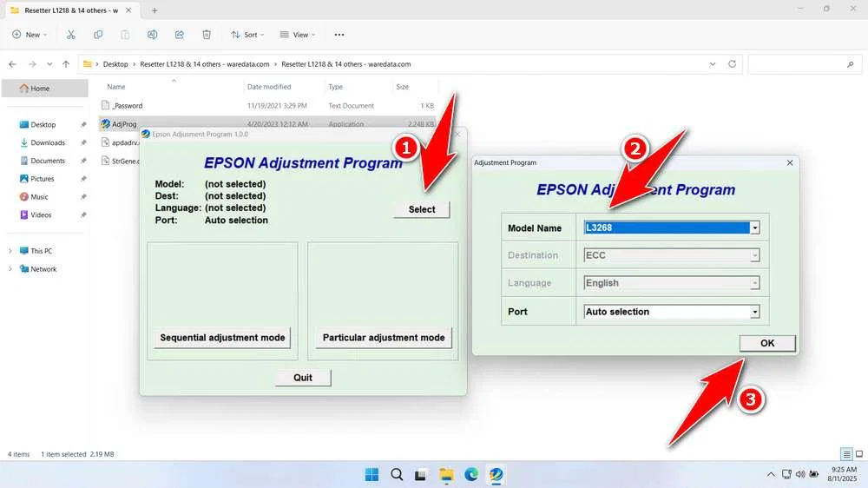Go up one folder level arrow
Image resolution: width=868 pixels, height=488 pixels.
point(66,64)
